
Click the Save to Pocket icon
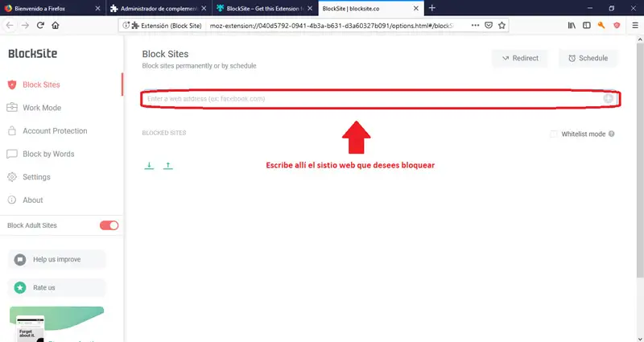489,26
